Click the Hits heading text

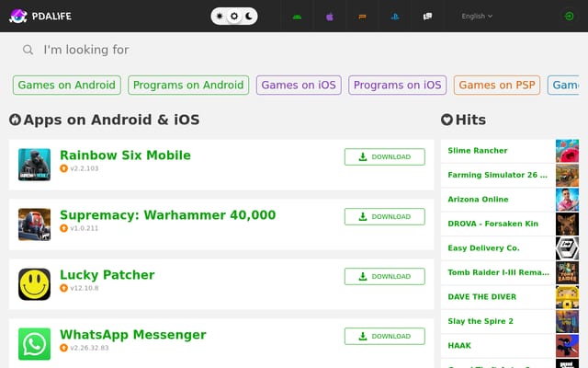(470, 120)
